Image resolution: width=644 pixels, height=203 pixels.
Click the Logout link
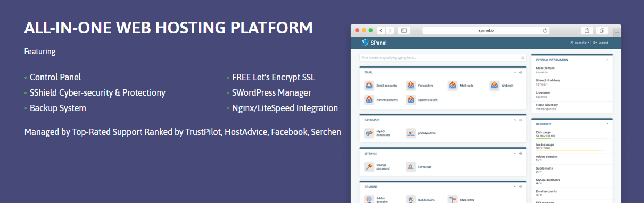pyautogui.click(x=601, y=43)
